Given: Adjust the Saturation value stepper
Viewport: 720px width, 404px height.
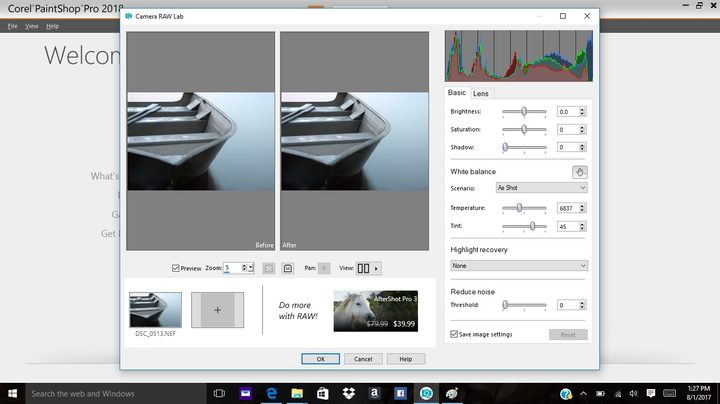Looking at the screenshot, I should pos(582,129).
